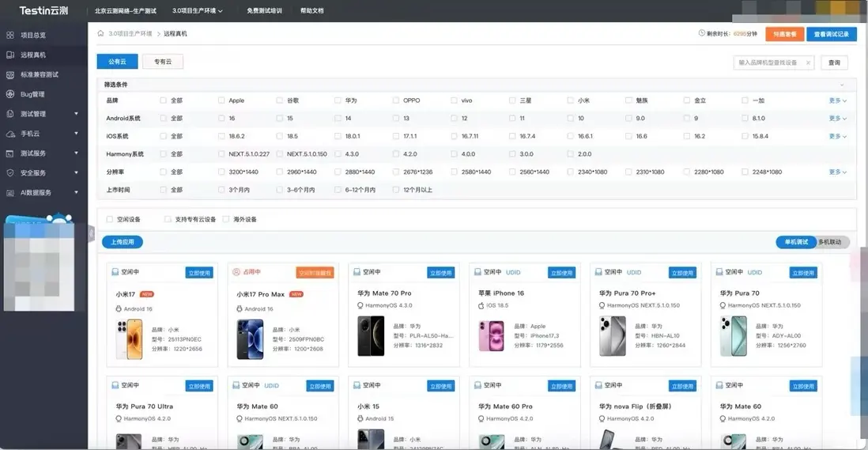Image resolution: width=868 pixels, height=450 pixels.
Task: Tick the 3个月内 release time checkbox
Action: (x=221, y=189)
